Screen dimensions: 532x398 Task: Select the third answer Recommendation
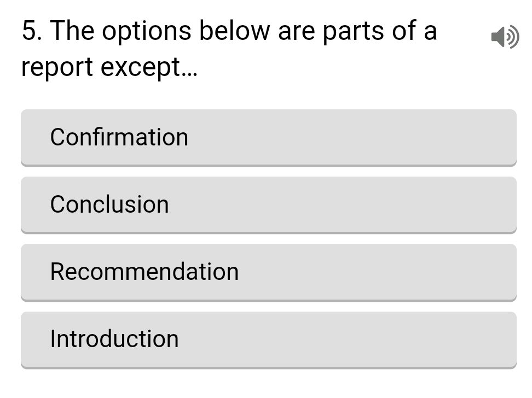(268, 271)
